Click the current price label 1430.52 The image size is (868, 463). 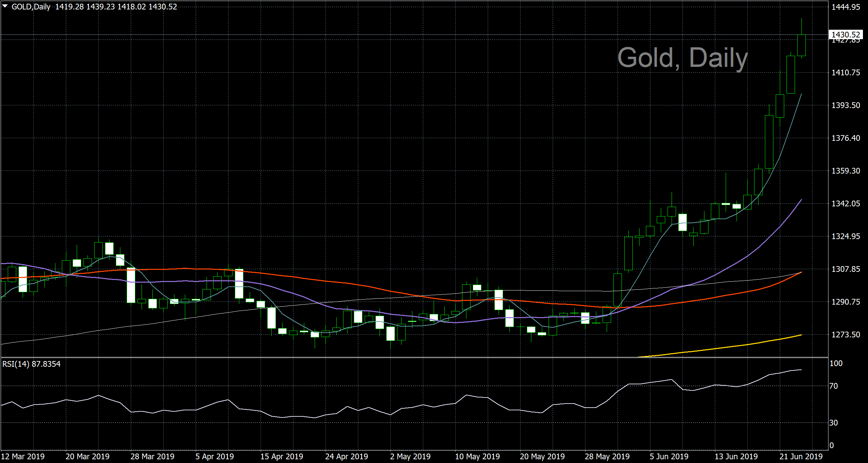(x=846, y=34)
